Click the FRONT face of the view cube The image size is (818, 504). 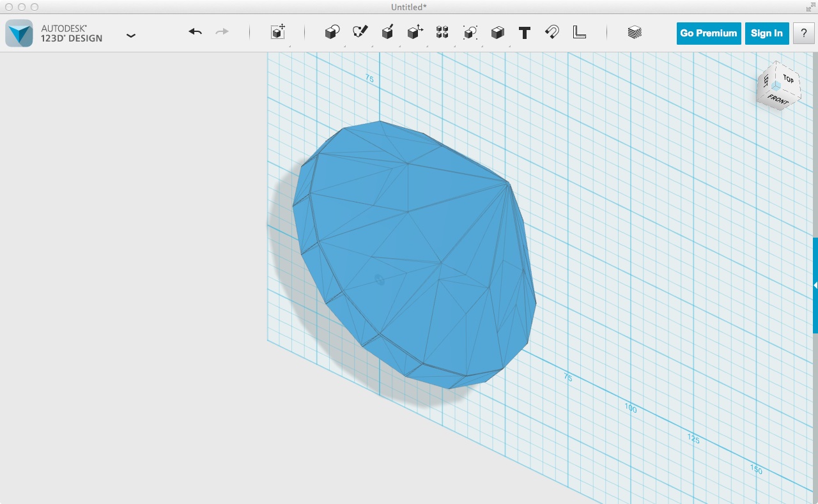pyautogui.click(x=778, y=99)
